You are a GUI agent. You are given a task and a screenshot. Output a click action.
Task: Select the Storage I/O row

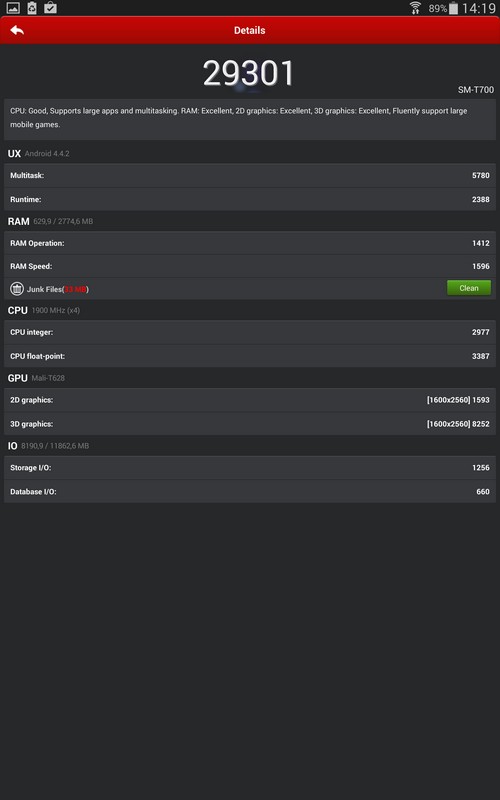tap(250, 468)
